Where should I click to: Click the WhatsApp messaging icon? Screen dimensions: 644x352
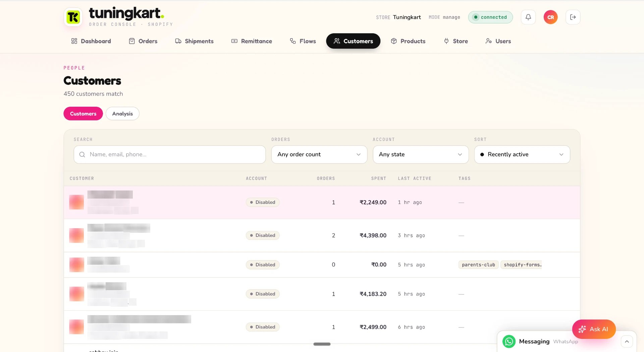[509, 341]
